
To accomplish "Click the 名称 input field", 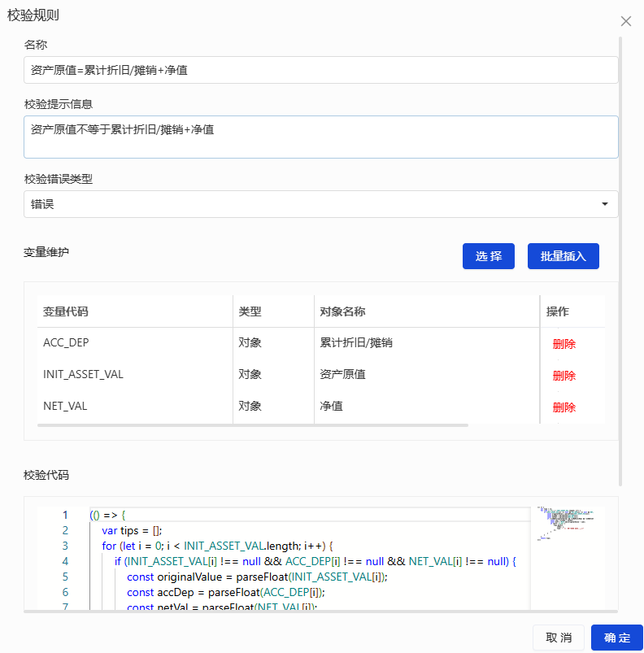I will 320,71.
